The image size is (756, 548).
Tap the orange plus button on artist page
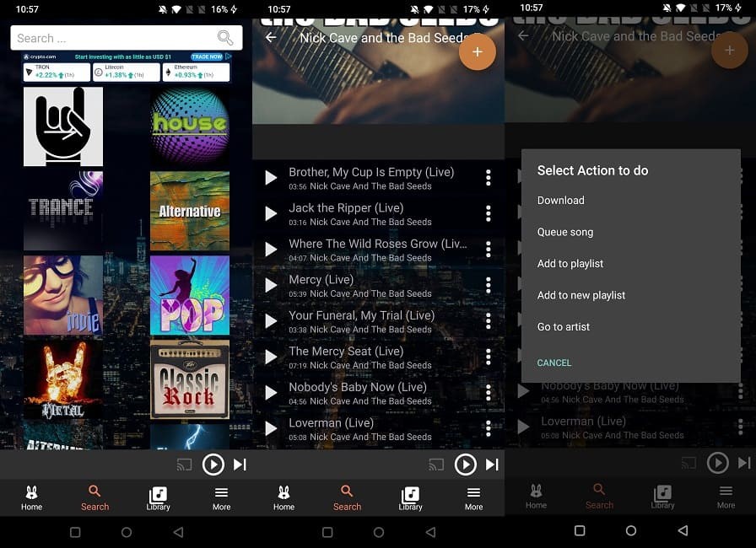click(x=478, y=51)
